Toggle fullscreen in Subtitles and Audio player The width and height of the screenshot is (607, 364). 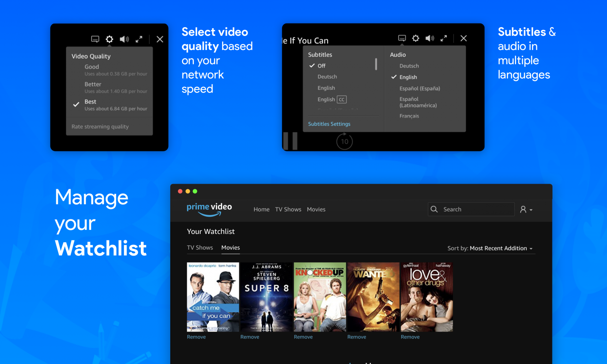pyautogui.click(x=444, y=38)
